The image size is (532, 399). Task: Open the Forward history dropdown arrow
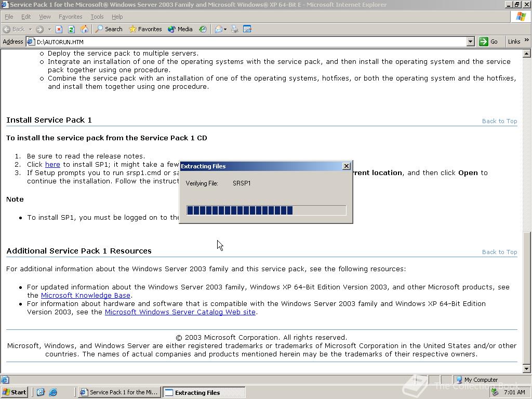[49, 30]
